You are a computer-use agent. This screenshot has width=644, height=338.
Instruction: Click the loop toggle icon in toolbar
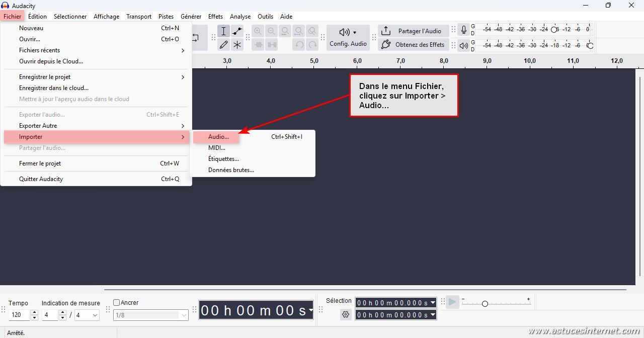tap(196, 38)
